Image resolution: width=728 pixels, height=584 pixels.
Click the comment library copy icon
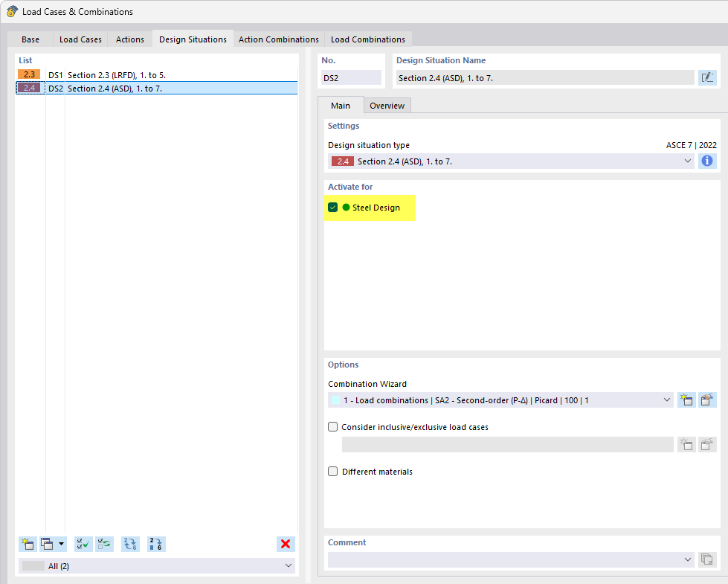(707, 559)
